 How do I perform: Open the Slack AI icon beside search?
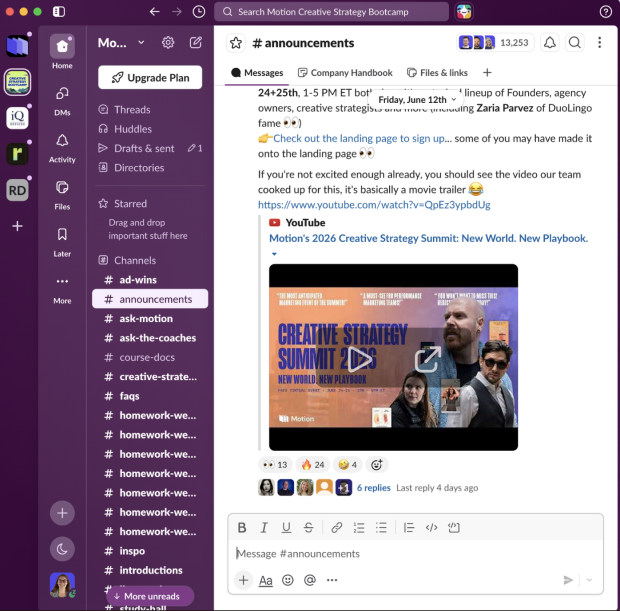464,12
